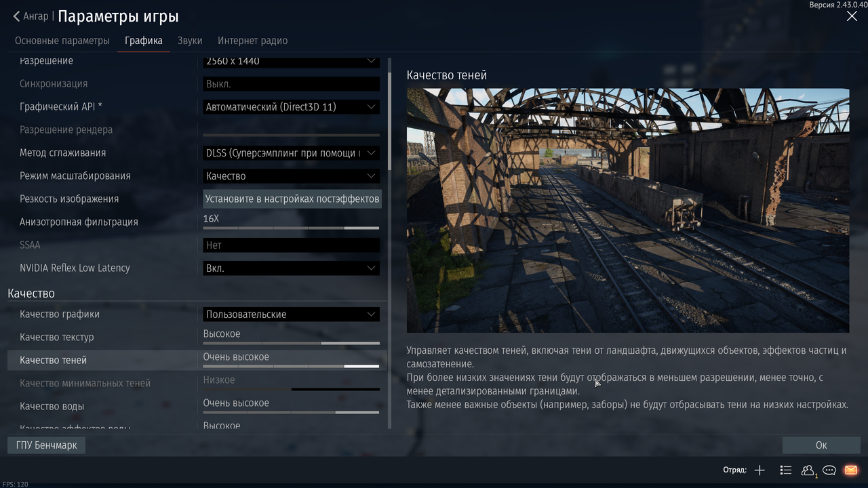Switch to Основные параметры tab
Image resolution: width=868 pixels, height=488 pixels.
pos(62,41)
